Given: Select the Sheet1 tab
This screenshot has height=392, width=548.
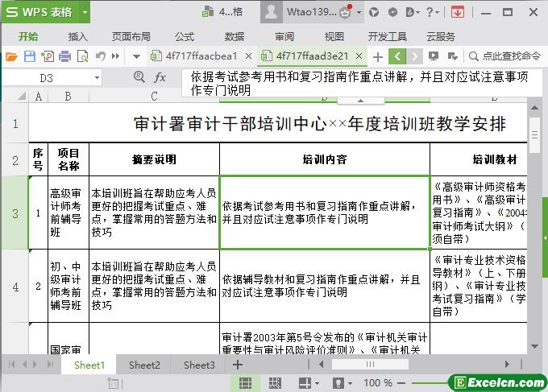Looking at the screenshot, I should pos(89,365).
